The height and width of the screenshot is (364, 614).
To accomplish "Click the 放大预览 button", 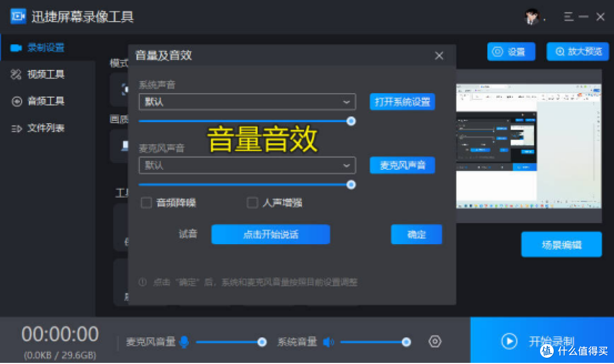I will coord(578,52).
